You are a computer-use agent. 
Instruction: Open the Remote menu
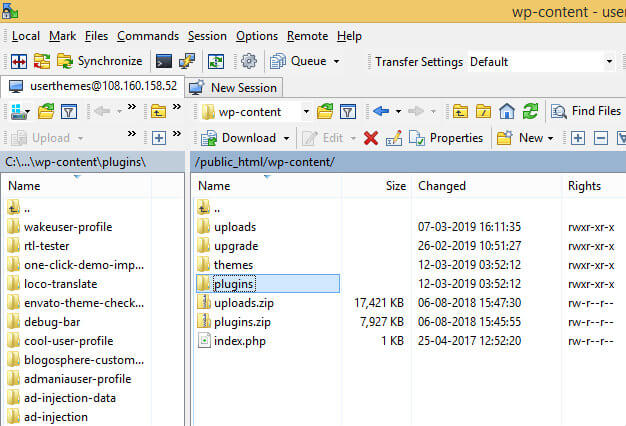307,36
